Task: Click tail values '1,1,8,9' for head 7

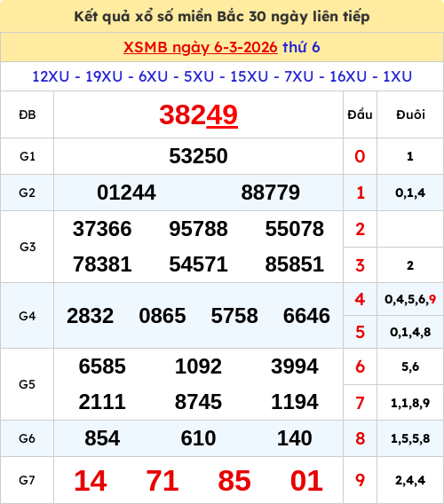Action: pos(410,403)
